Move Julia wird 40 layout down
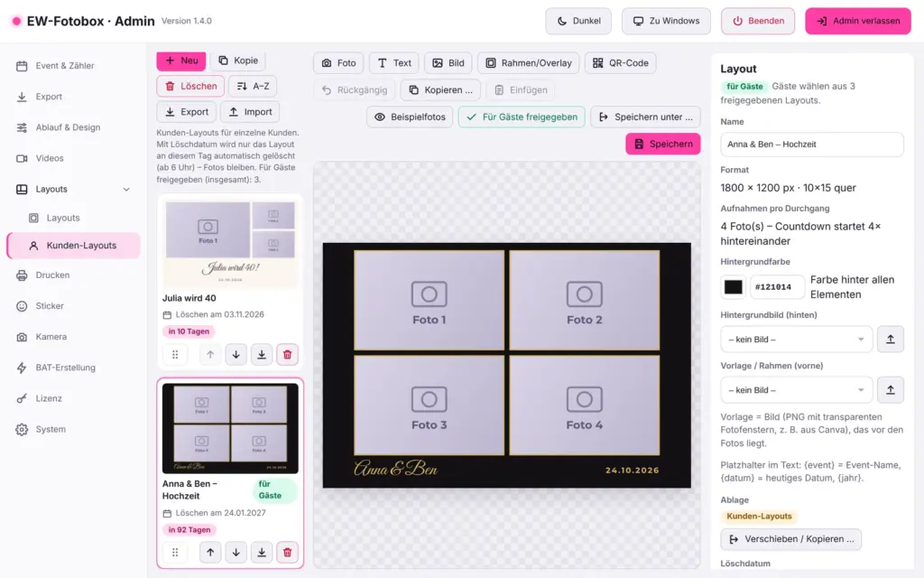Screen dimensions: 924x578 (236, 355)
